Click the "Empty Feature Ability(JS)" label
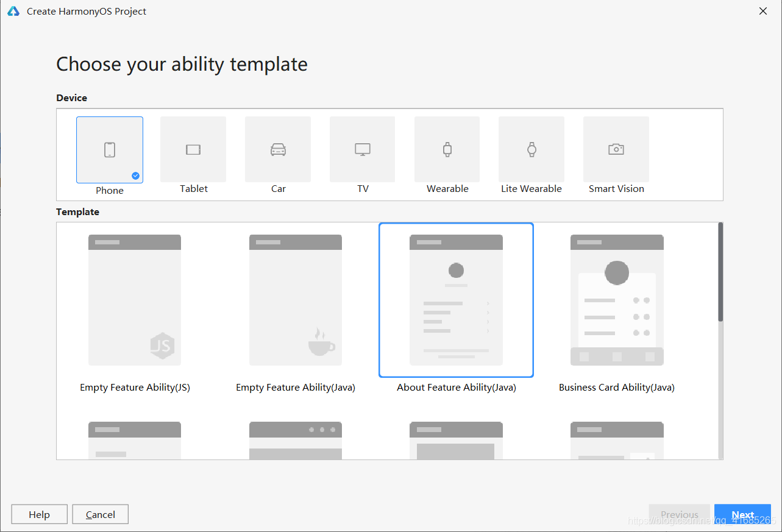 tap(135, 388)
